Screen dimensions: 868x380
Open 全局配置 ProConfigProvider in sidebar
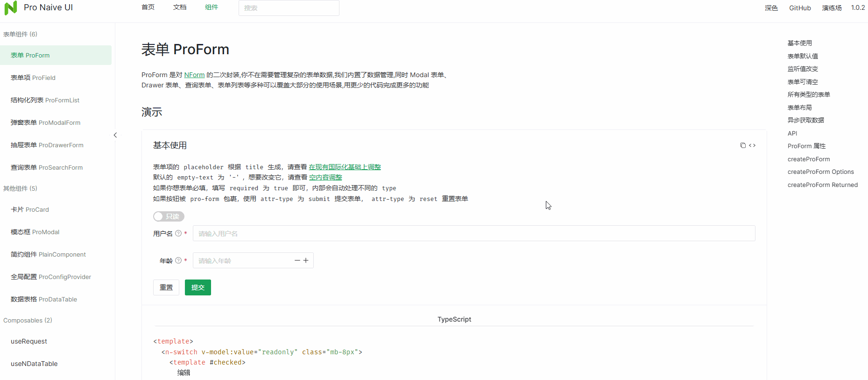pos(56,277)
